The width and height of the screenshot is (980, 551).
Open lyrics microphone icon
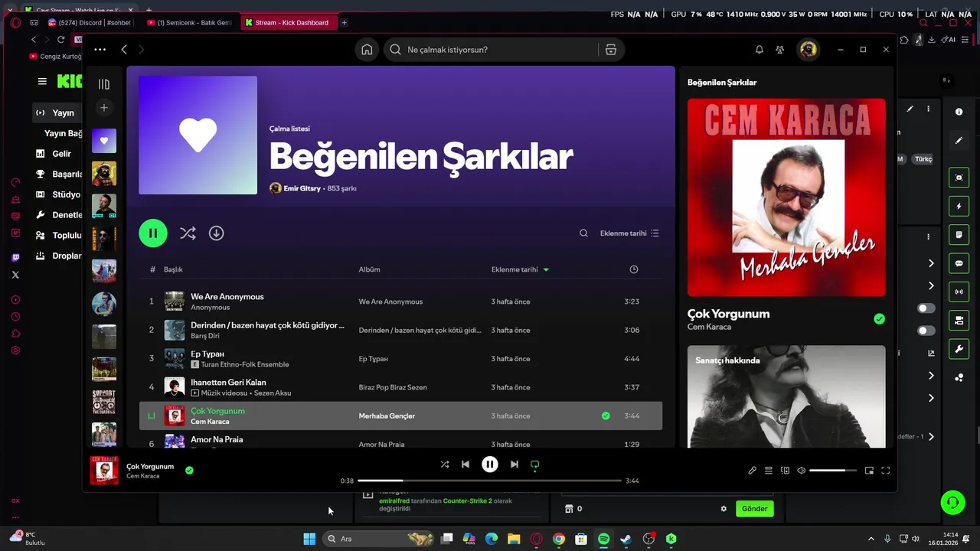[x=752, y=471]
